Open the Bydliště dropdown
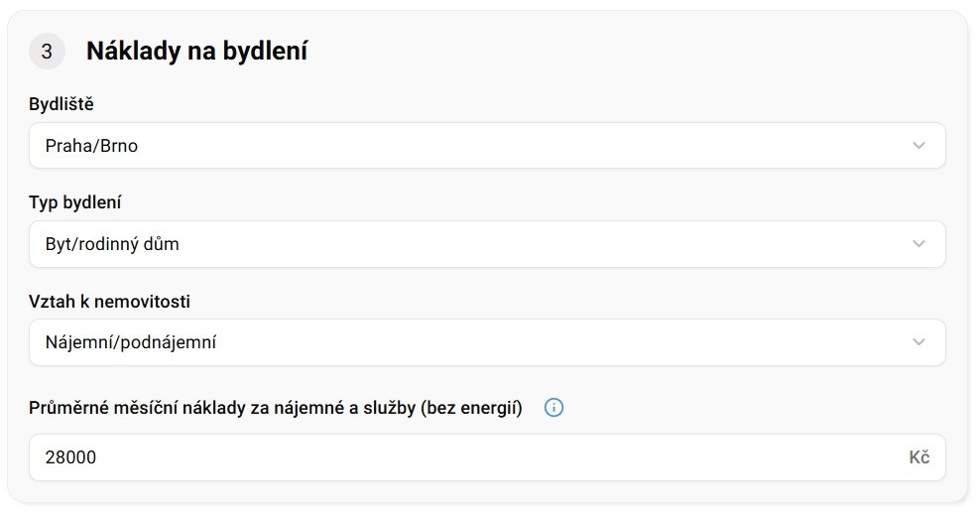The image size is (980, 515). tap(486, 146)
